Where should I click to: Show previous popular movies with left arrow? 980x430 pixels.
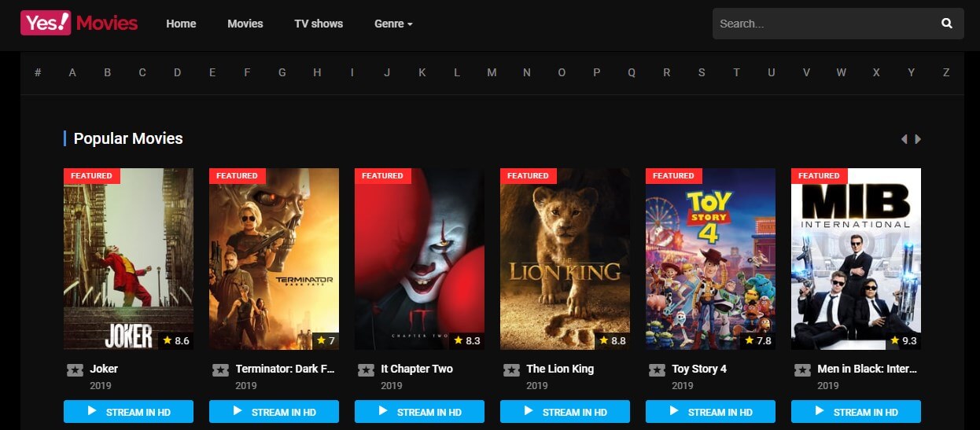[904, 139]
